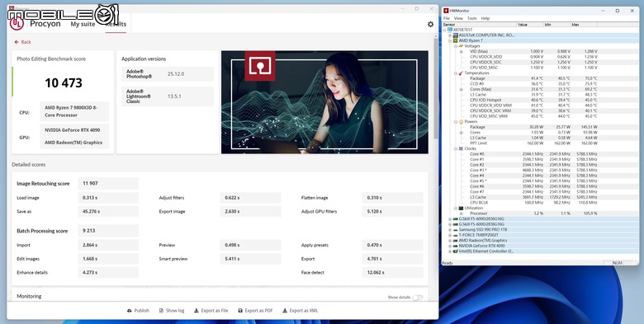The width and height of the screenshot is (644, 324).
Task: Collapse the Powers group
Action: pos(456,122)
